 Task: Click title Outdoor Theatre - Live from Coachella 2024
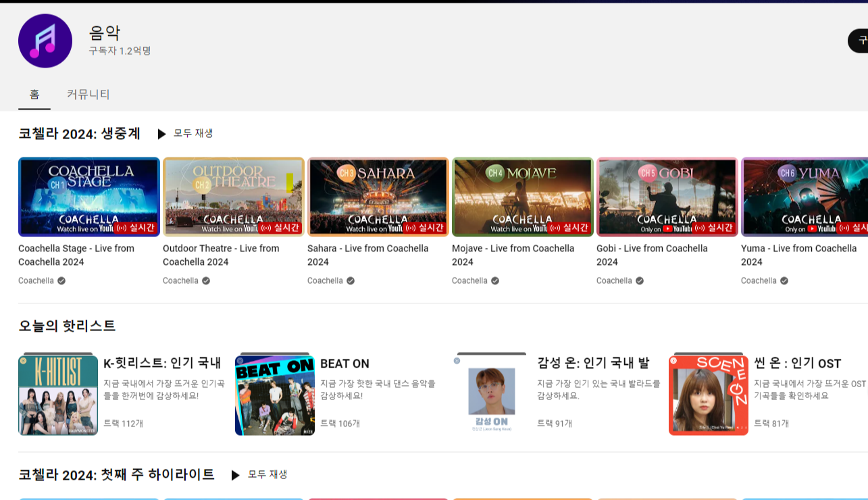coord(221,255)
